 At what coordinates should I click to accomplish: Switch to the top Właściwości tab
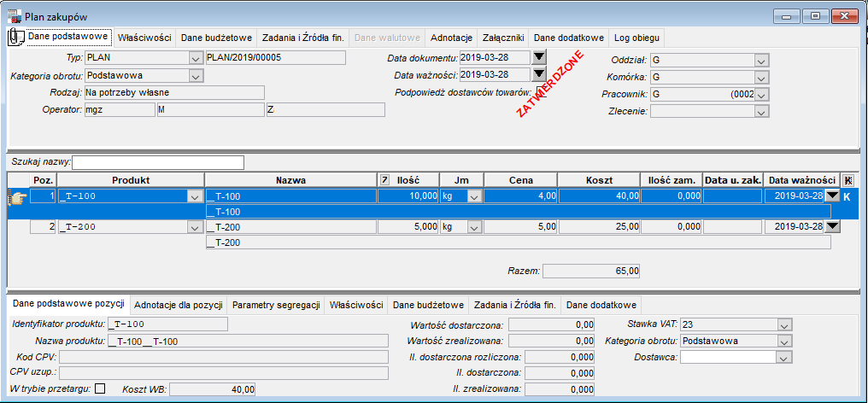144,38
